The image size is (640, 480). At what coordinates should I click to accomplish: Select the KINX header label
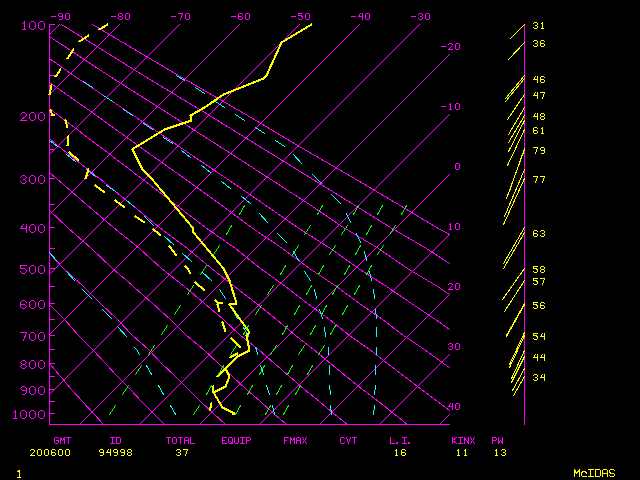point(462,440)
